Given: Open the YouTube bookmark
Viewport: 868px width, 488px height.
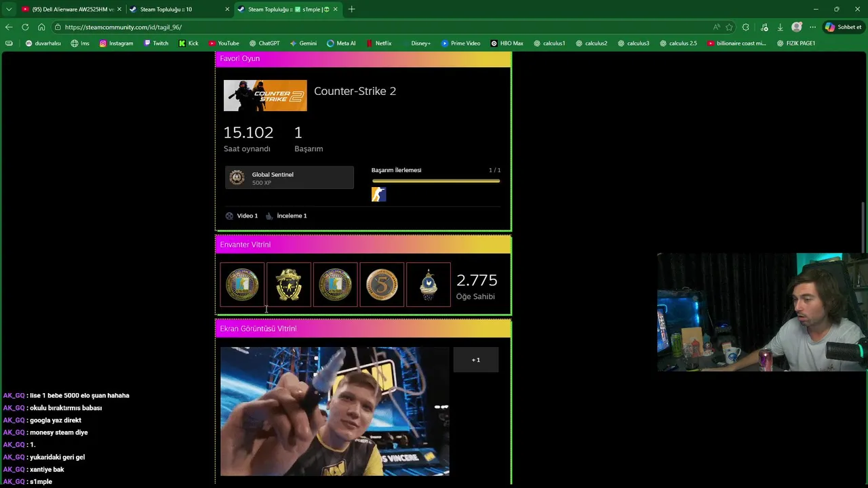Looking at the screenshot, I should 224,43.
